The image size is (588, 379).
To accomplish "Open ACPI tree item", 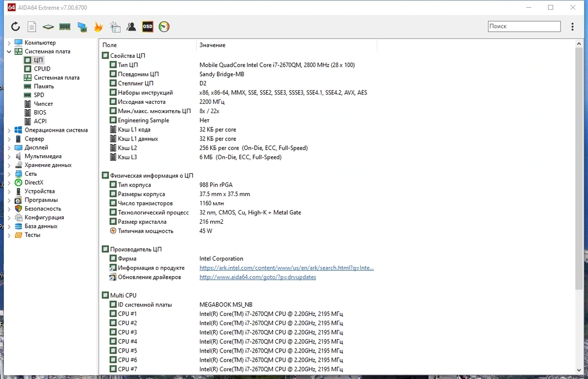I will pyautogui.click(x=40, y=121).
